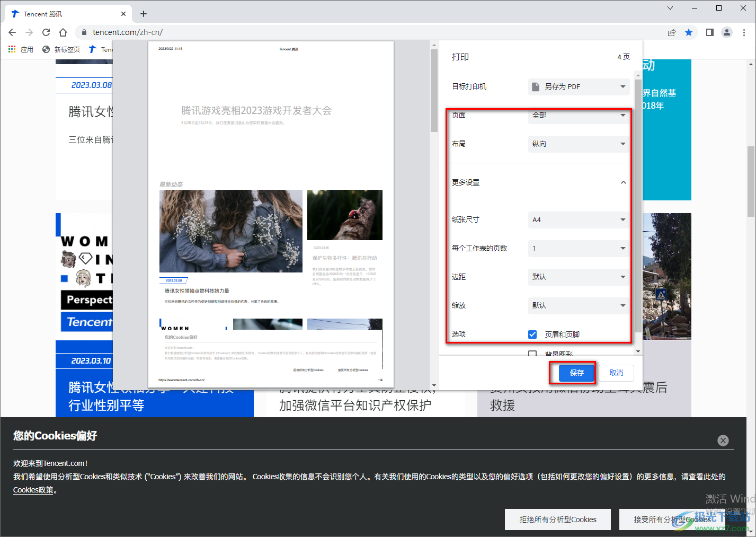Screen dimensions: 756x537
Task: Click the share page icon
Action: tap(672, 32)
